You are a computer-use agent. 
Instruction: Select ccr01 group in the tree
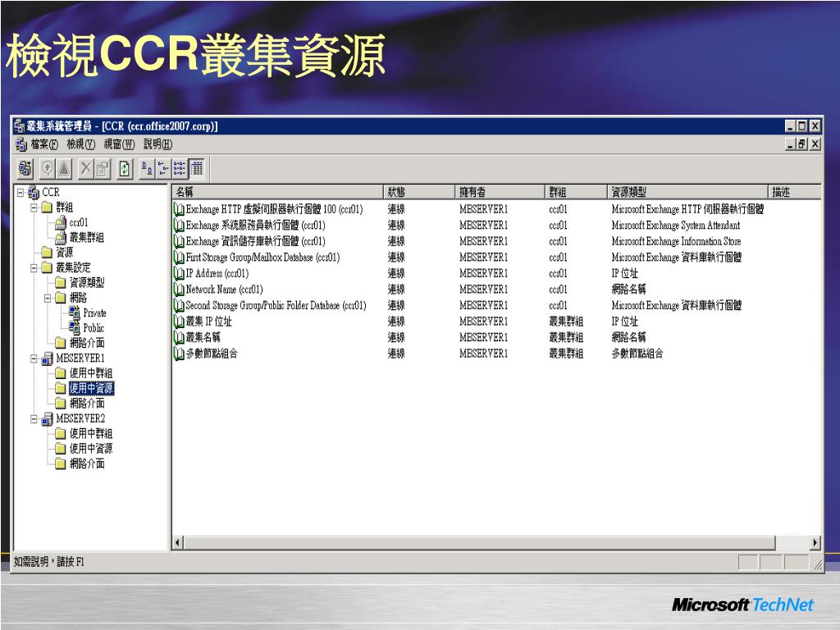79,222
